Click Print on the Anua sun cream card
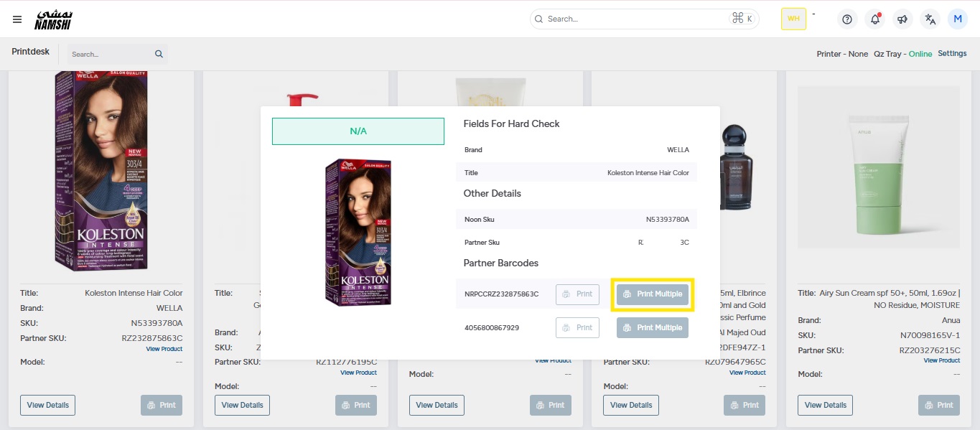The width and height of the screenshot is (980, 430). click(938, 405)
